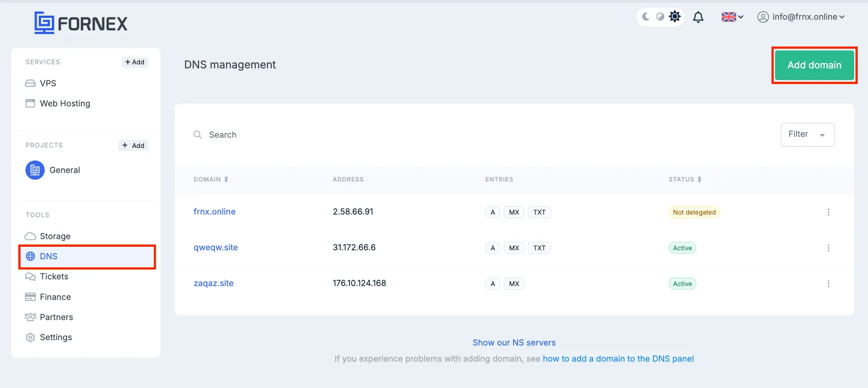
Task: Click A entry tag of qweqw.site
Action: (x=493, y=248)
